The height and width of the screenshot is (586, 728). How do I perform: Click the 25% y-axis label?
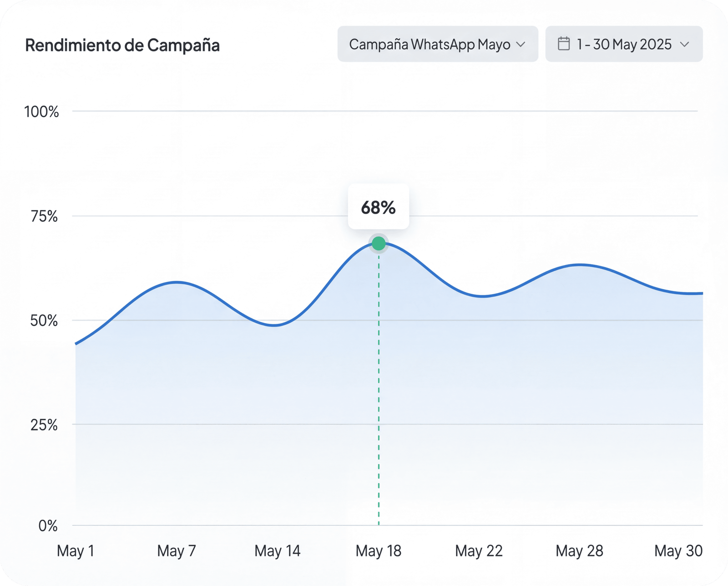(x=44, y=425)
